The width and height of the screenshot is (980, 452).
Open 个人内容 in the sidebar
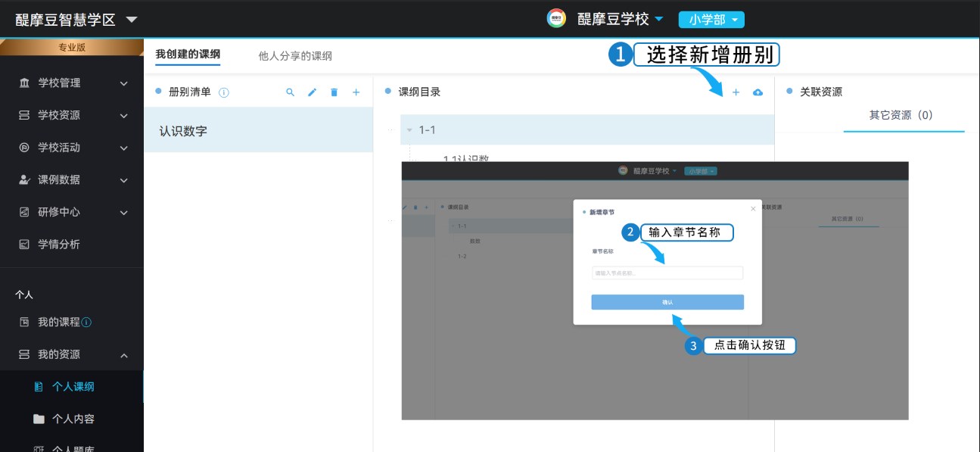[73, 419]
